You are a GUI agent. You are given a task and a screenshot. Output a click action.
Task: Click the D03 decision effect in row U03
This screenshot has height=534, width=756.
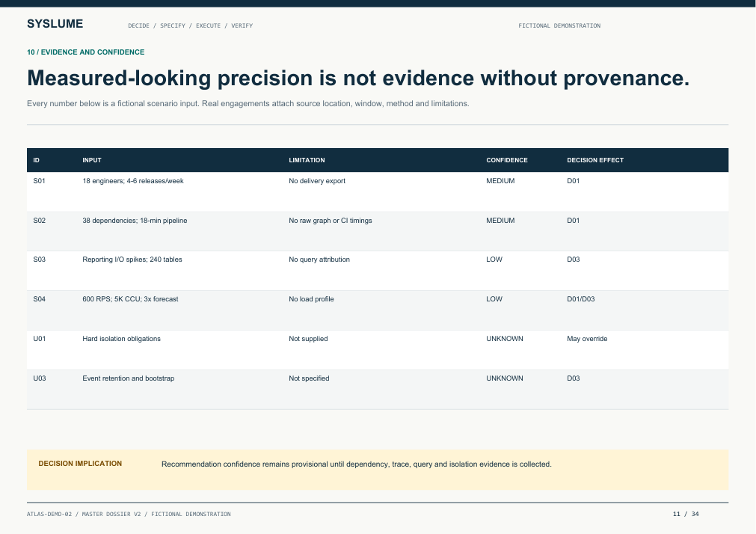coord(574,378)
